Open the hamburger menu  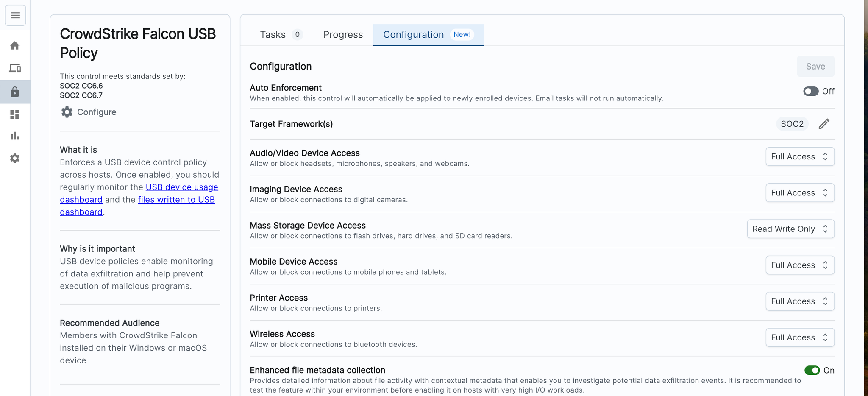coord(15,16)
